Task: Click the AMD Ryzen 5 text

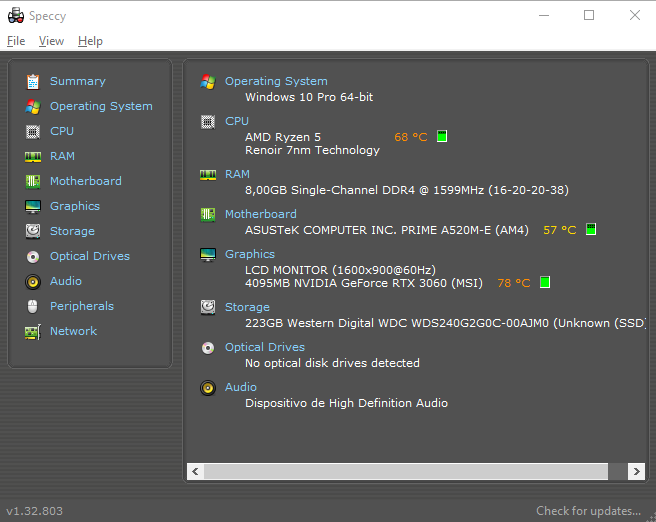Action: coord(283,137)
